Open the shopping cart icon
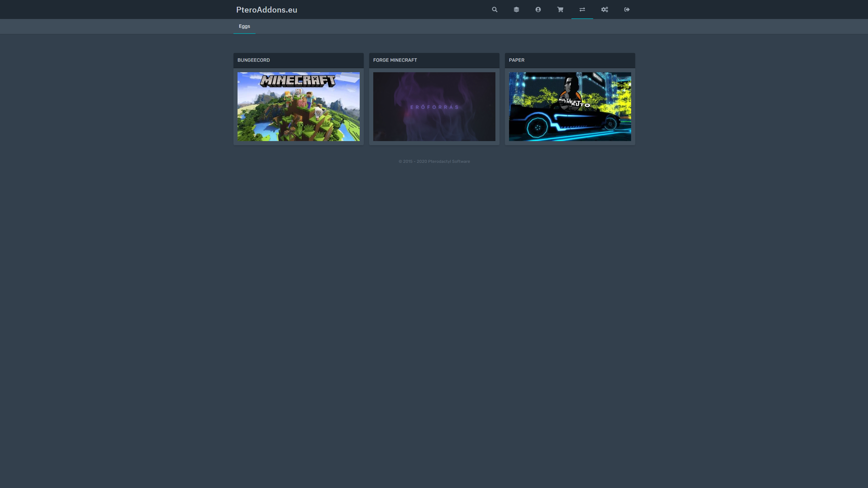Screen dimensions: 868x488 point(560,9)
